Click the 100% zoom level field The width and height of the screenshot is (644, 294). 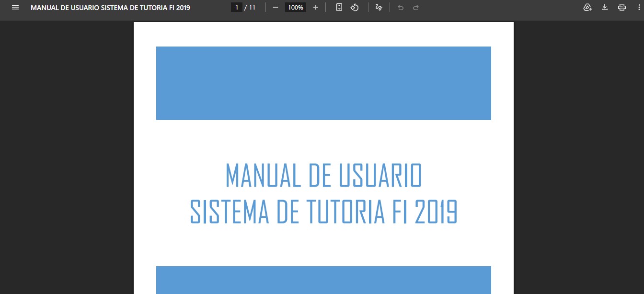coord(296,7)
